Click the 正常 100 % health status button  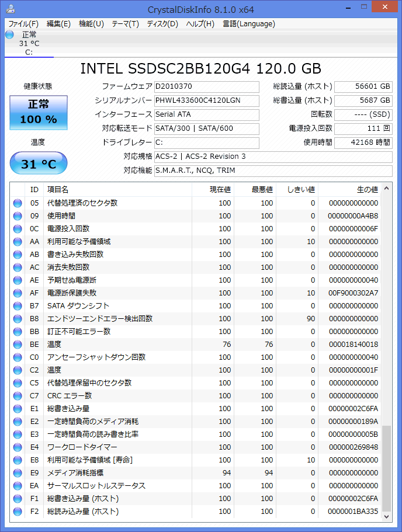(x=39, y=112)
